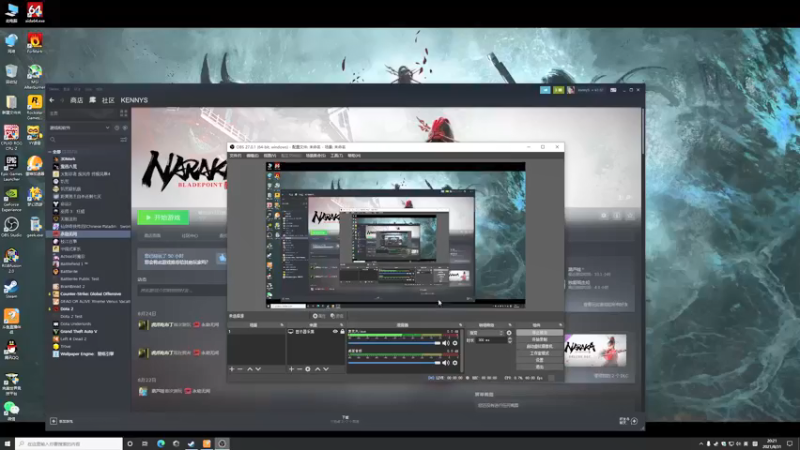Open the Recycle Bin desktop icon

[x=11, y=73]
